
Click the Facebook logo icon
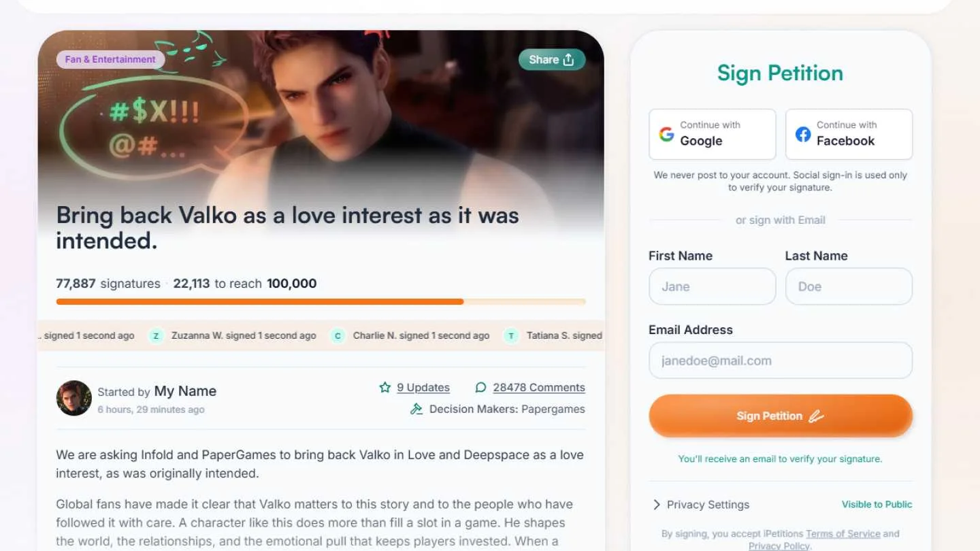[803, 134]
